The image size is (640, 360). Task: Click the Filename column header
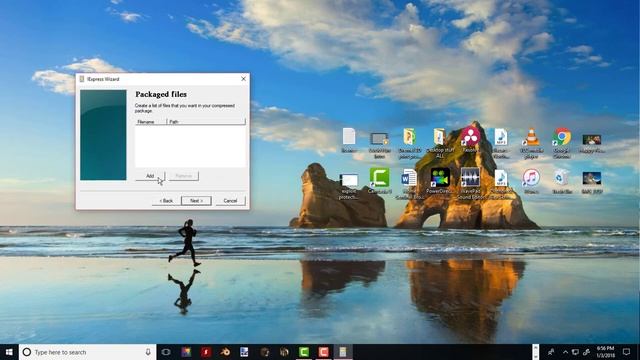click(x=151, y=122)
